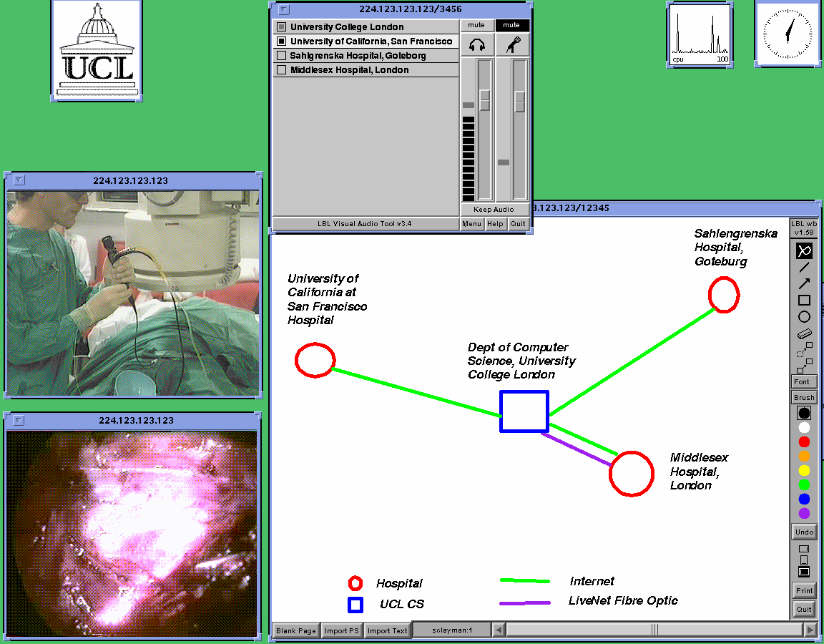Click the microphone icon in audio tool
The image size is (824, 644).
point(512,44)
